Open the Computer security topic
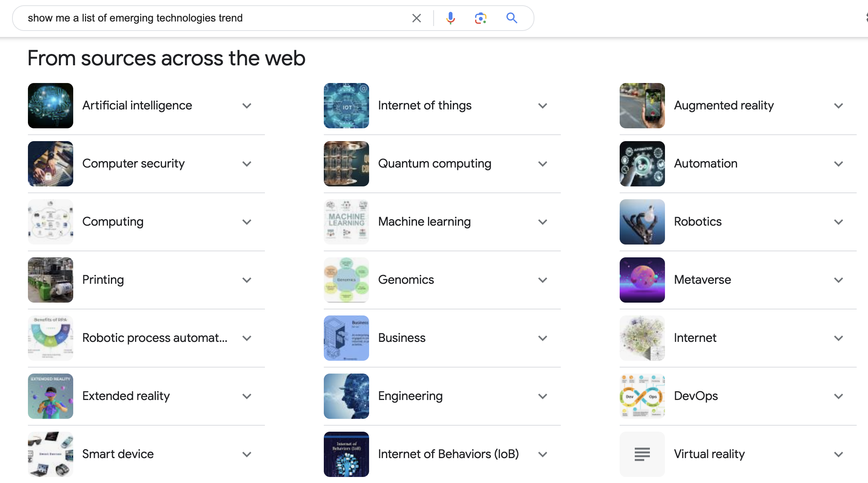Screen dimensions: 868x483 click(146, 164)
